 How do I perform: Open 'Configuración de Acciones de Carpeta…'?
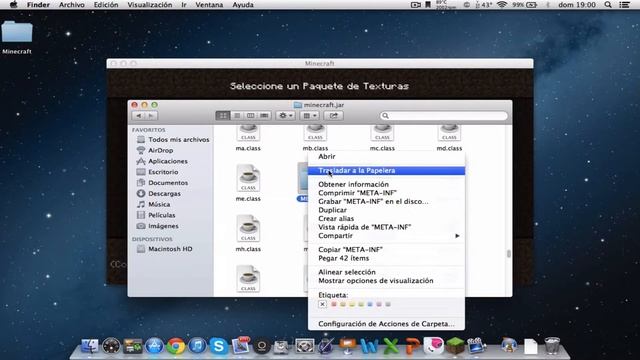(386, 324)
